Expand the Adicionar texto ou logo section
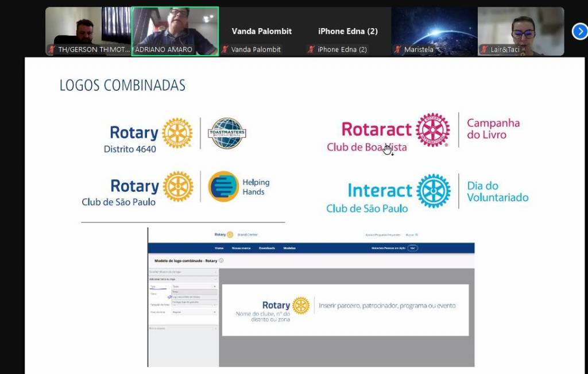The height and width of the screenshot is (374, 588). tap(183, 279)
